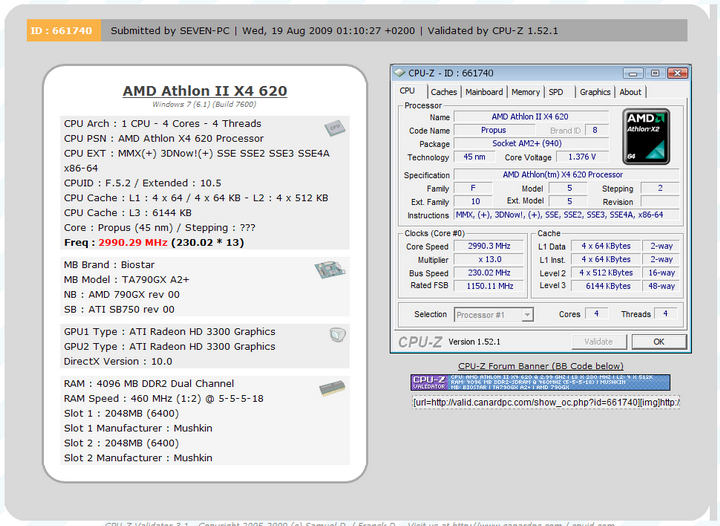Image resolution: width=720 pixels, height=526 pixels.
Task: Switch to the Memory tab
Action: pos(525,92)
